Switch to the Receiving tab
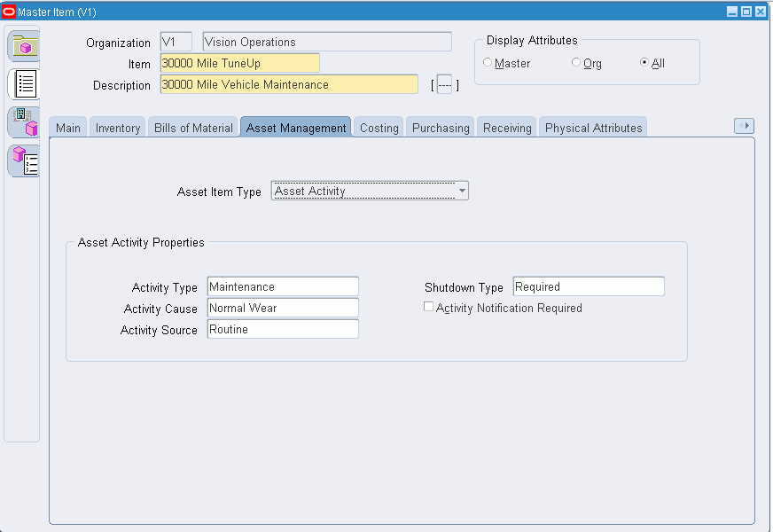 coord(507,128)
